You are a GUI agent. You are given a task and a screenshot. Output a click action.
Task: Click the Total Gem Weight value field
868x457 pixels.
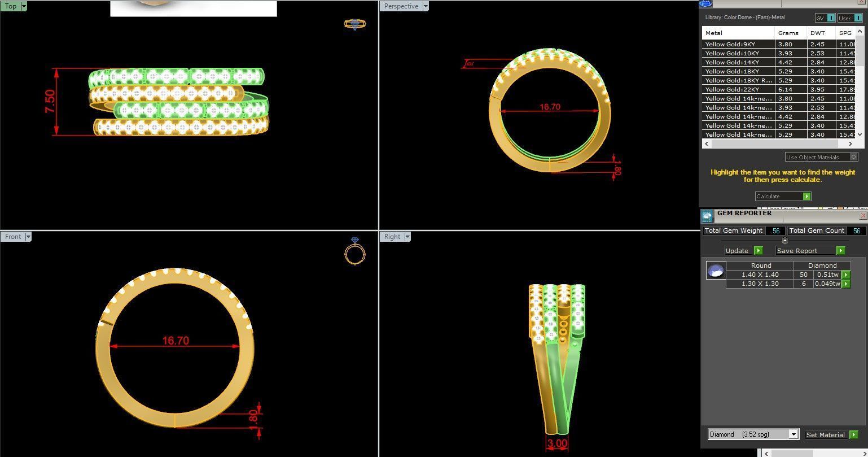pyautogui.click(x=775, y=230)
